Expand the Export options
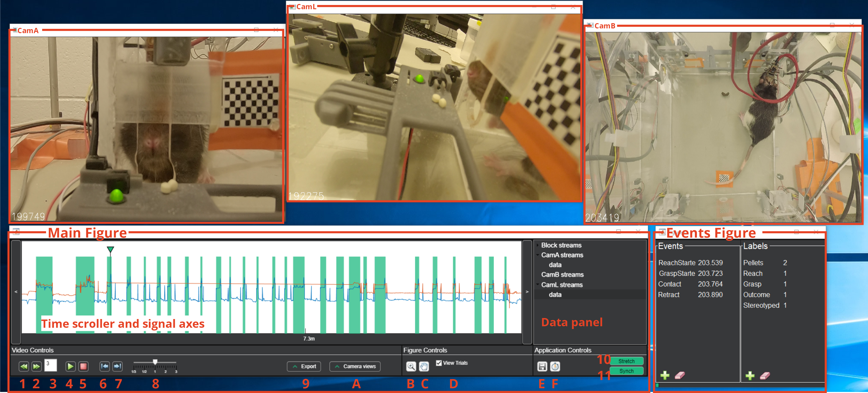Image resolution: width=868 pixels, height=393 pixels. click(303, 366)
